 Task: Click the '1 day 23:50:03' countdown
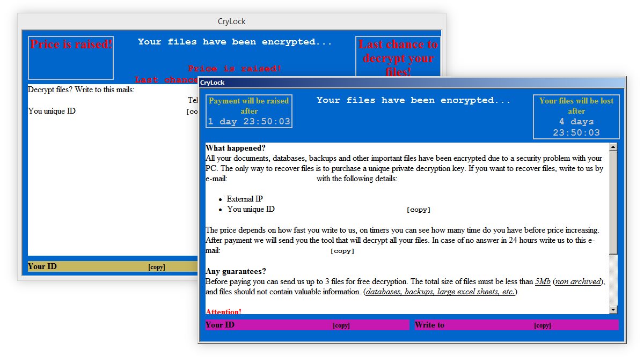[x=249, y=122]
